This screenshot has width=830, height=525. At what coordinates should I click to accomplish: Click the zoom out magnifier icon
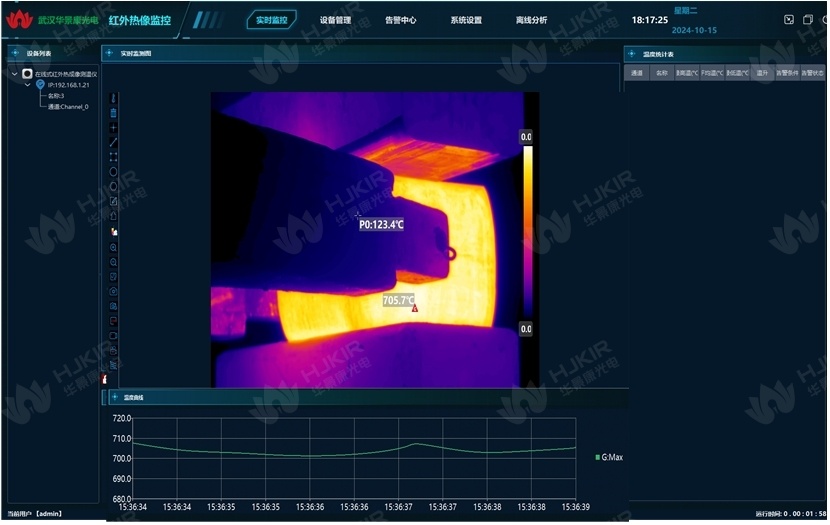tap(113, 262)
